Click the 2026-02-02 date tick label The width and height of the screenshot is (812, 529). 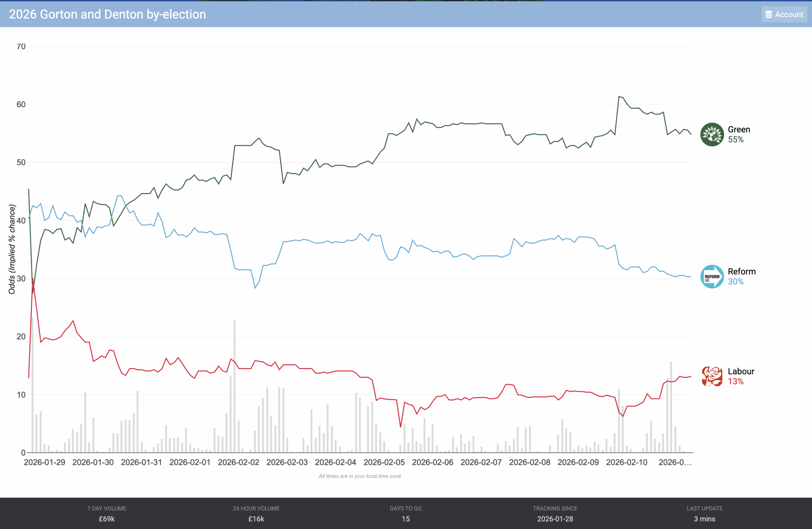[x=239, y=462]
